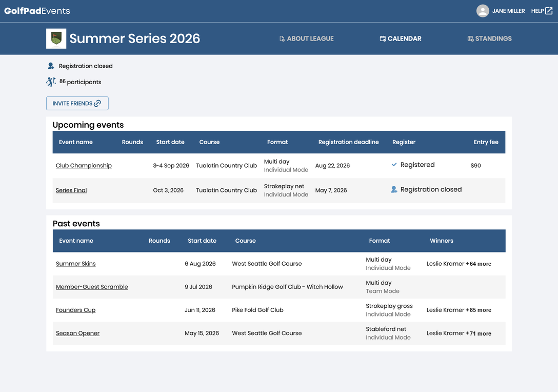Open Jane Miller's avatar icon
Screen dimensions: 558x392
pyautogui.click(x=483, y=11)
